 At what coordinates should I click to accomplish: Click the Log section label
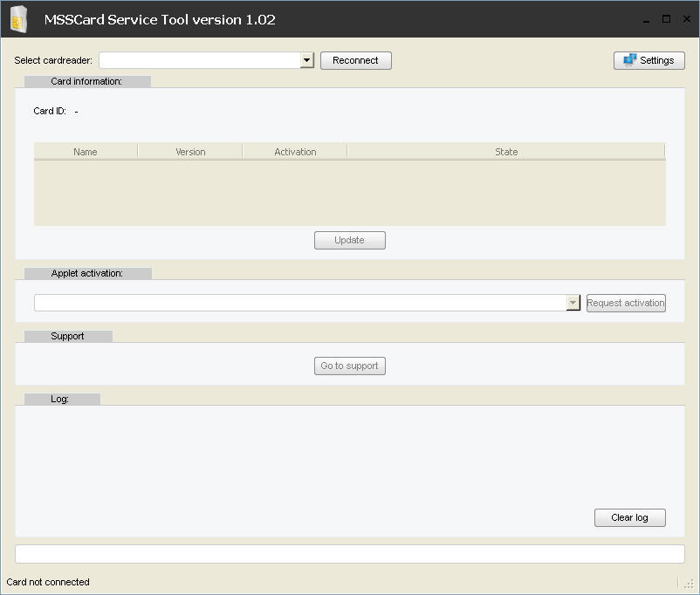tap(61, 399)
